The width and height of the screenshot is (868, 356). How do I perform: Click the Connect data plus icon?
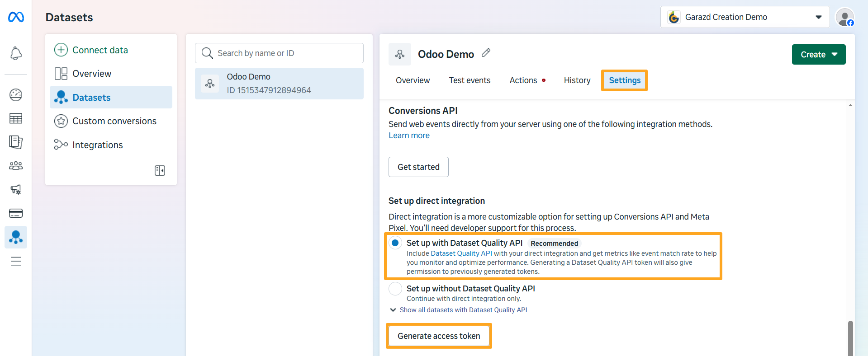(61, 50)
